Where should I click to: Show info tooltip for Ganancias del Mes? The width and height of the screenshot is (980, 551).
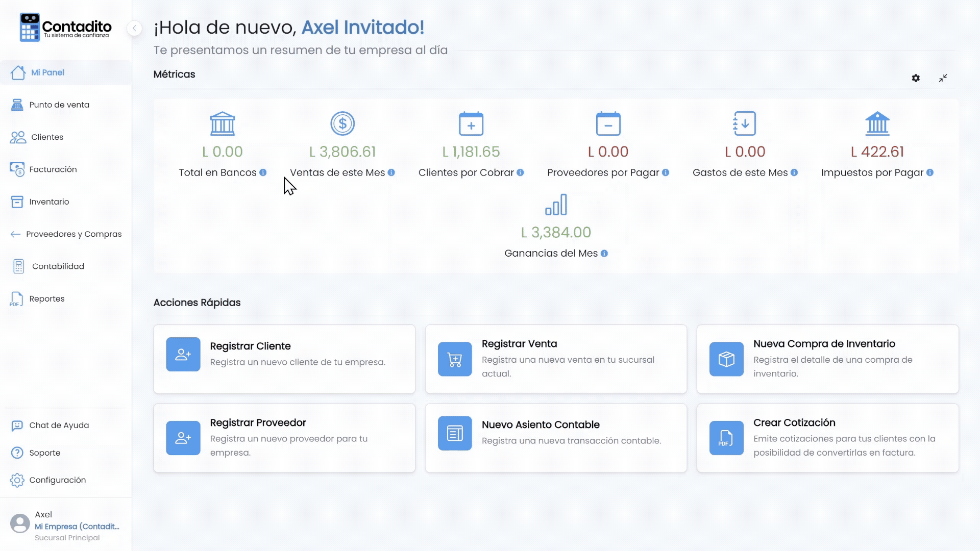tap(604, 254)
